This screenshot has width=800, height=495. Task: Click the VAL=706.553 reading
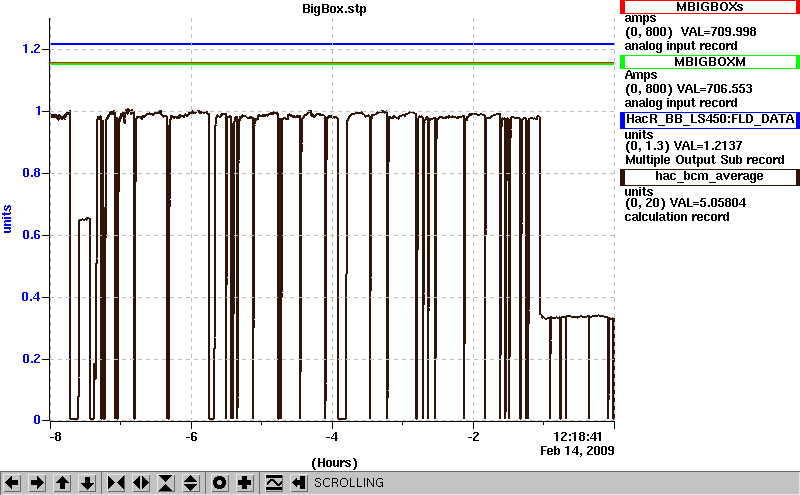(x=714, y=89)
